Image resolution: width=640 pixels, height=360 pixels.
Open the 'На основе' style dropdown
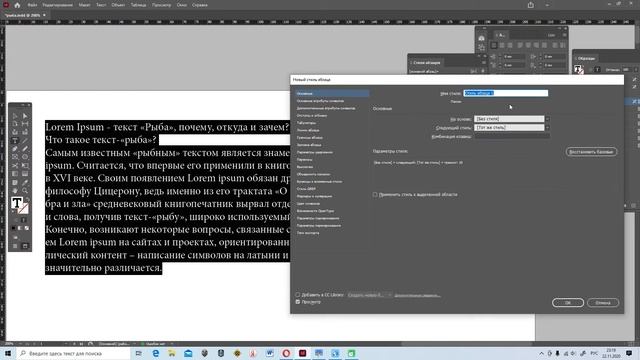click(512, 119)
